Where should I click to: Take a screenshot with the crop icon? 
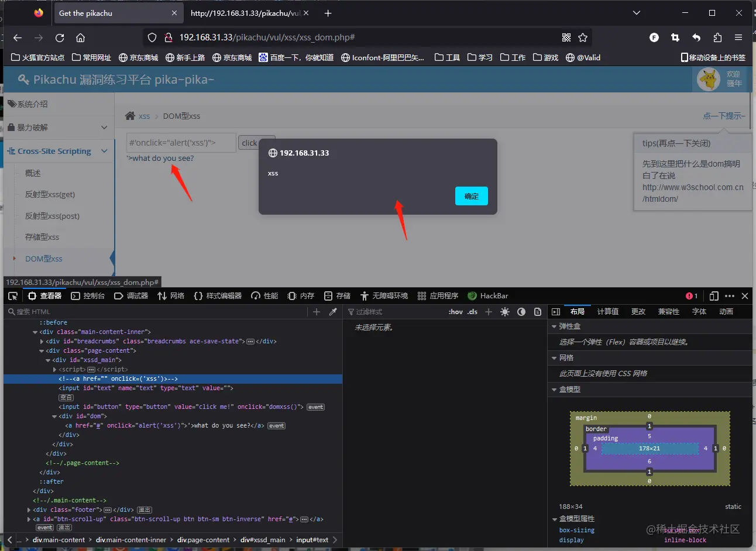(x=675, y=37)
